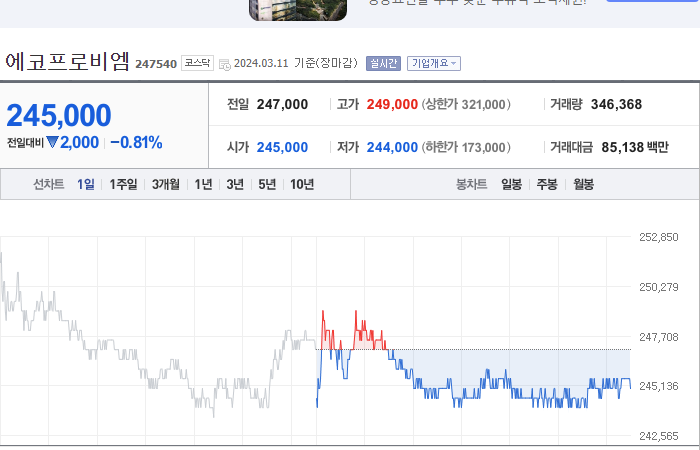
Task: Click the 242,565 axis label
Action: tap(658, 436)
